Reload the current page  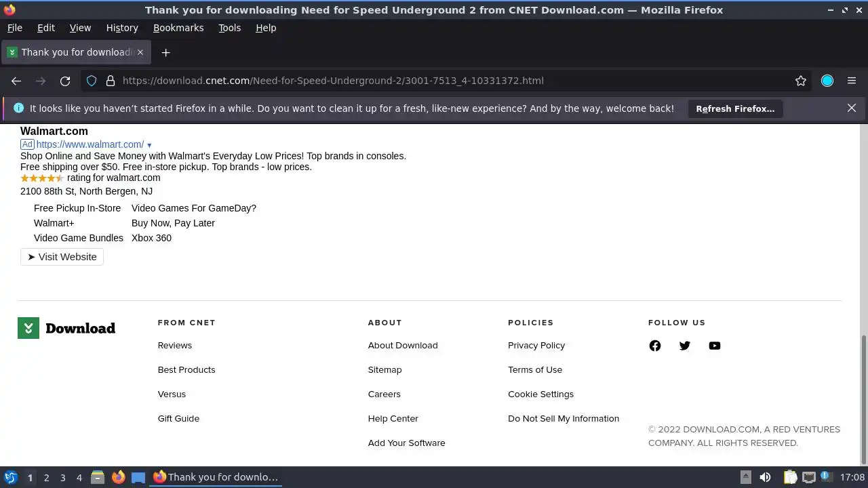coord(65,81)
